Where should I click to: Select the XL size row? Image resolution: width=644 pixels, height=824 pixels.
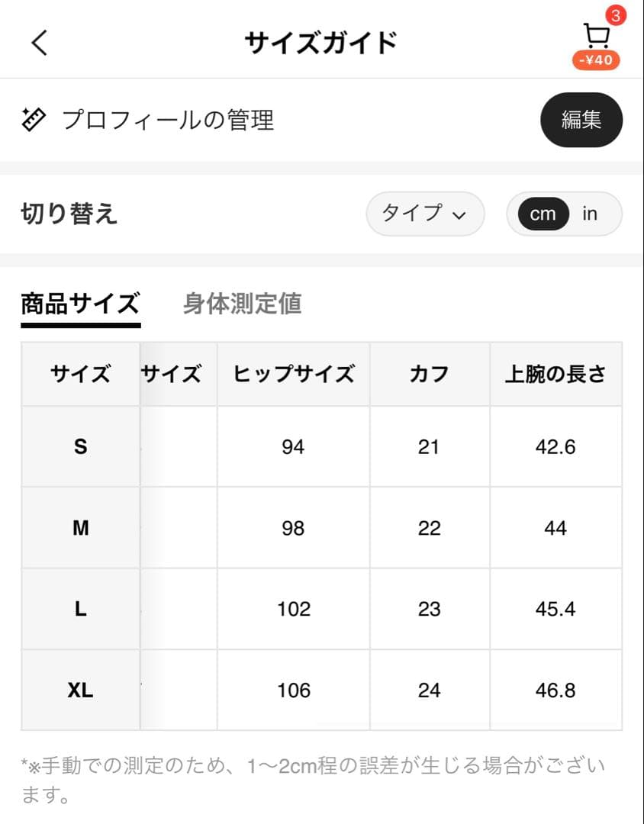(x=80, y=690)
